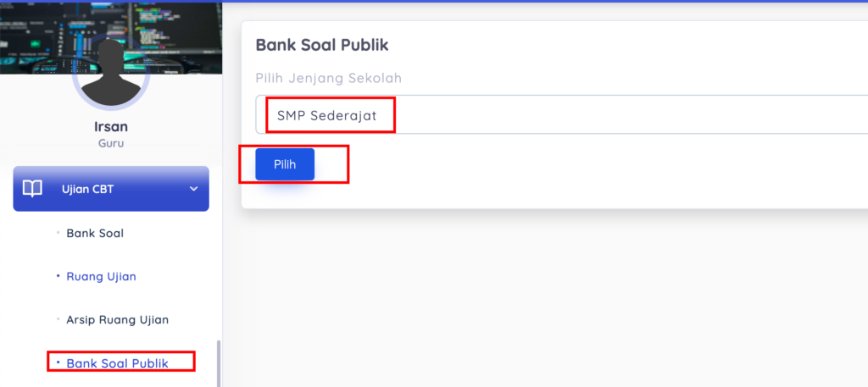Click the bullet dot beside Bank Soal Publik

click(x=58, y=362)
